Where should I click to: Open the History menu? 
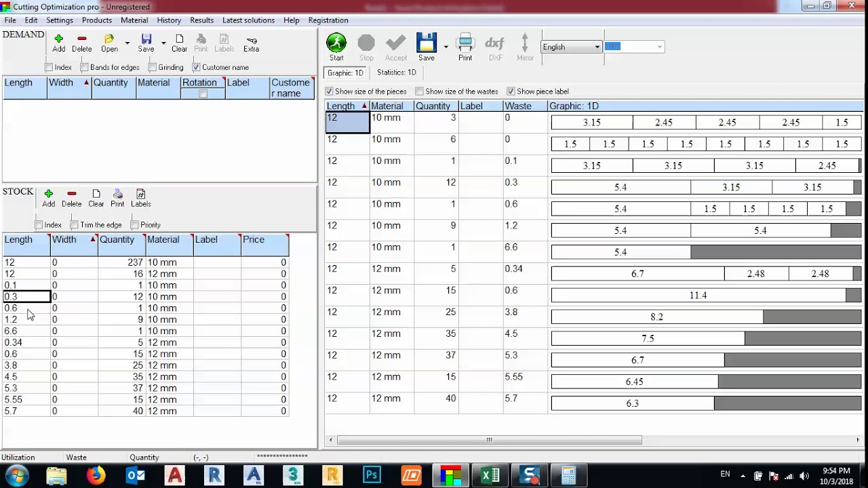pos(169,20)
